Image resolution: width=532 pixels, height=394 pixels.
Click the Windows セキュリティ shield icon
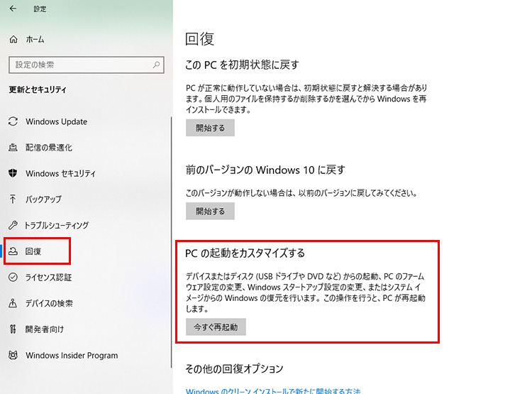[x=13, y=174]
